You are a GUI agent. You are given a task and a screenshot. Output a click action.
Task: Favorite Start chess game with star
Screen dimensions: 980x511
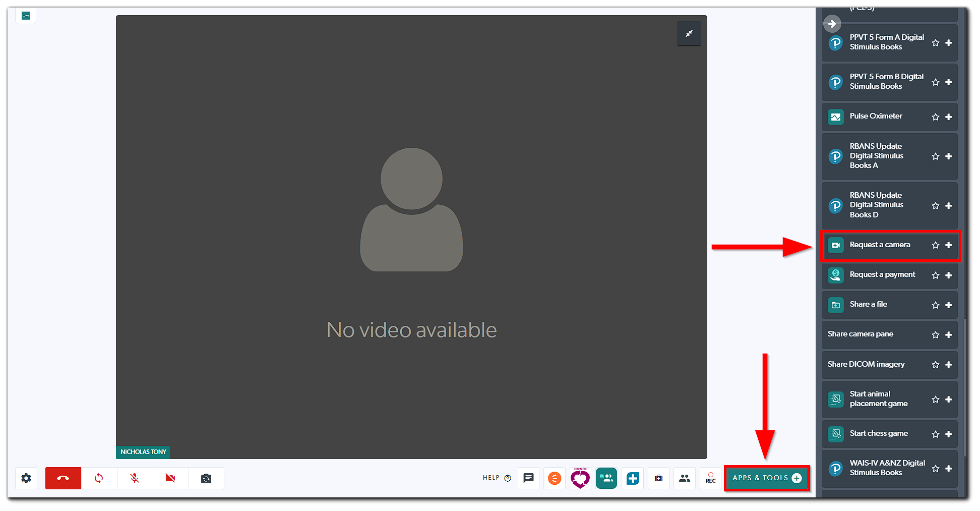pos(936,434)
